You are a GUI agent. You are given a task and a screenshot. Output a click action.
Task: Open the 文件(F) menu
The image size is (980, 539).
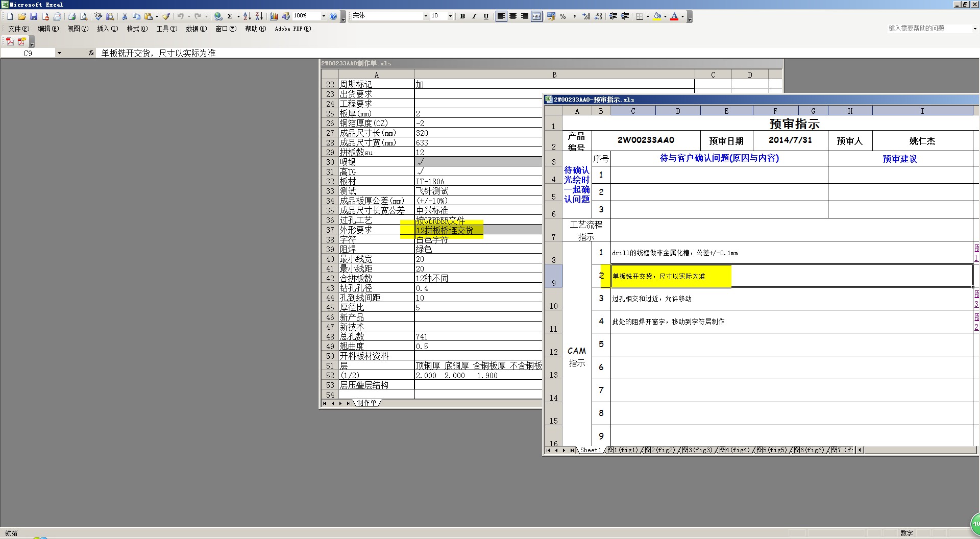pos(18,29)
